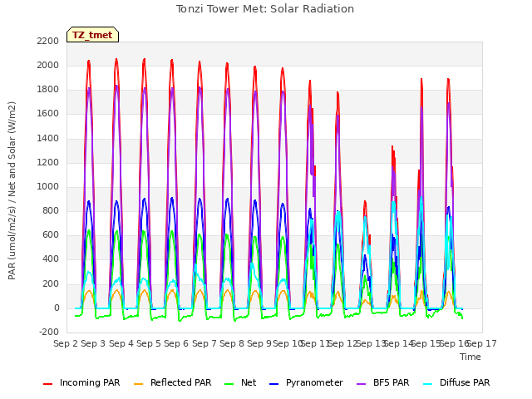Click the 1200 y-axis tick value
Viewport: 532px width, 399px height.
coord(48,162)
